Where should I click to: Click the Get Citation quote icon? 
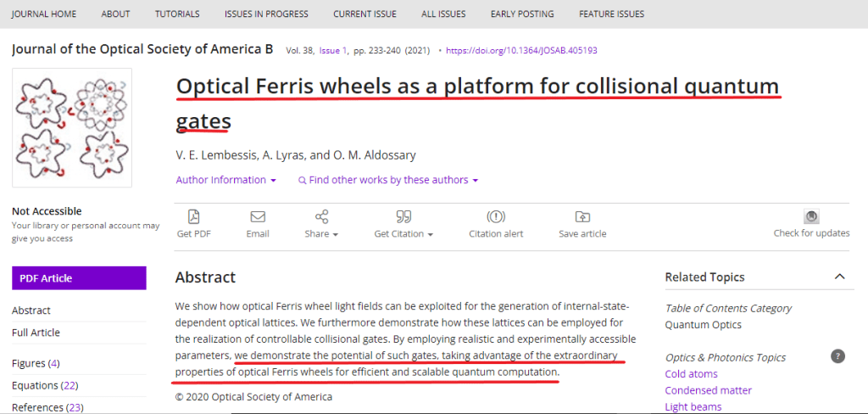(x=403, y=217)
